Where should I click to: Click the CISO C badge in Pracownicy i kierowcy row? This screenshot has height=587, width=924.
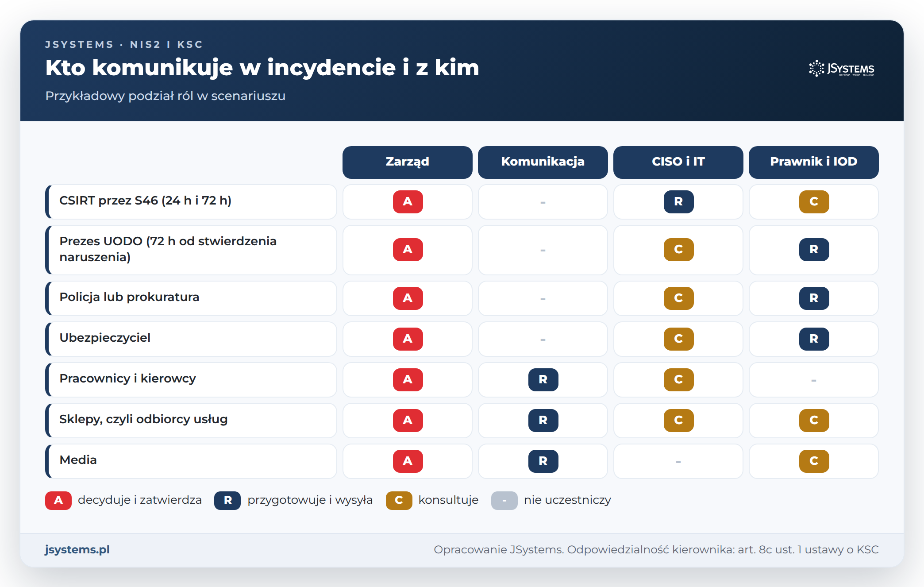pos(678,380)
